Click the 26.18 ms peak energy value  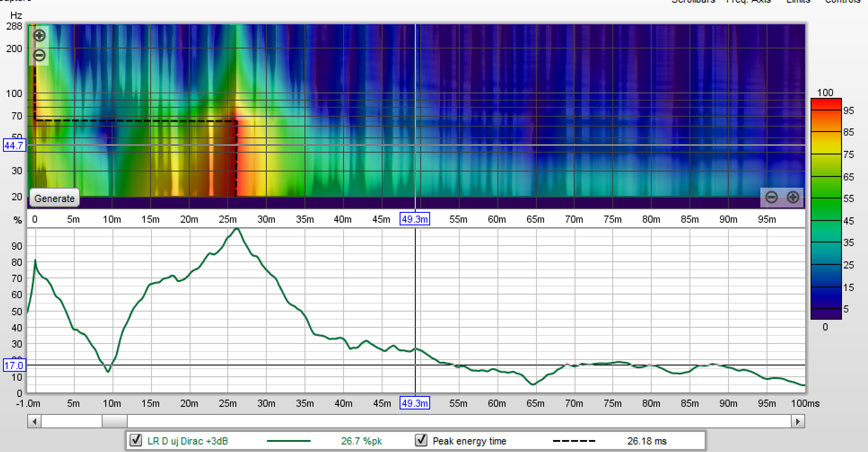[x=647, y=441]
